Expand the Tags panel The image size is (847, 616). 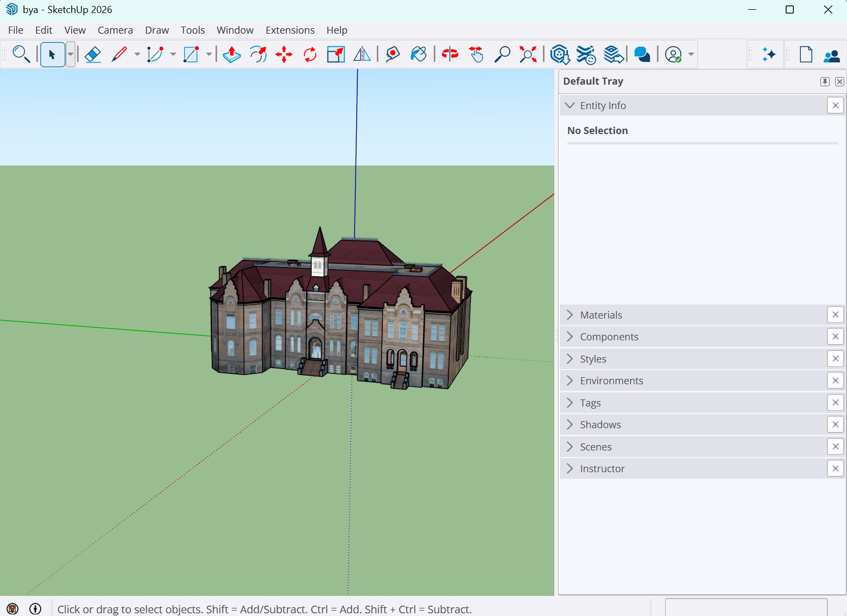point(570,403)
